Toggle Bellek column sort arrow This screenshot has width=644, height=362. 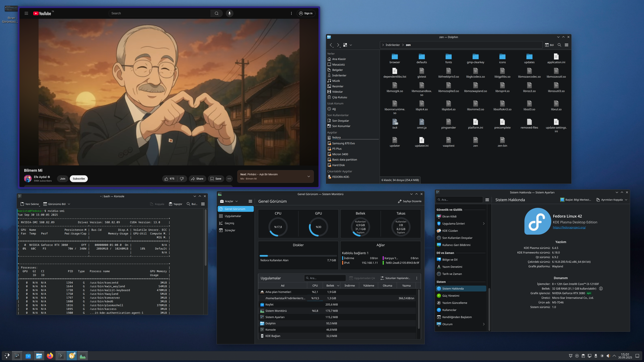point(338,286)
